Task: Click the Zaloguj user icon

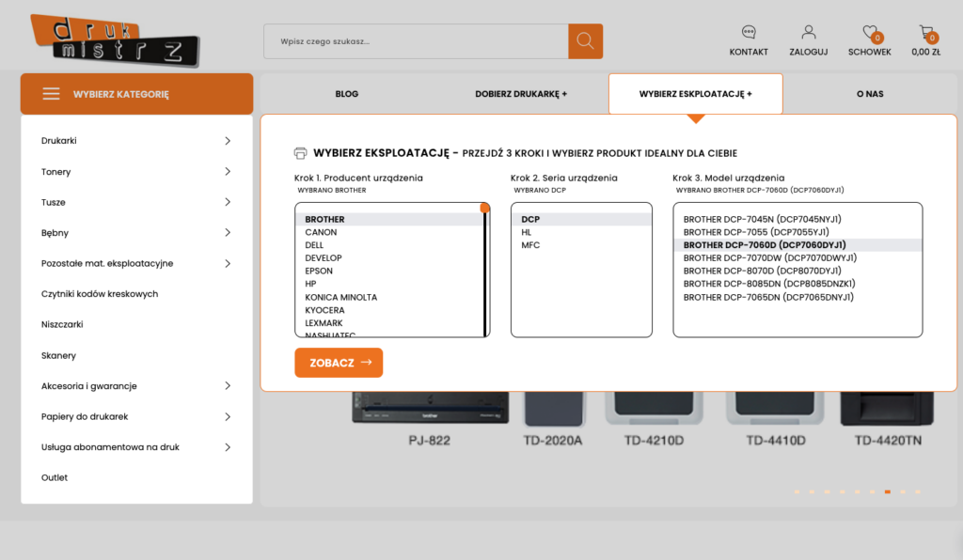Action: 808,32
